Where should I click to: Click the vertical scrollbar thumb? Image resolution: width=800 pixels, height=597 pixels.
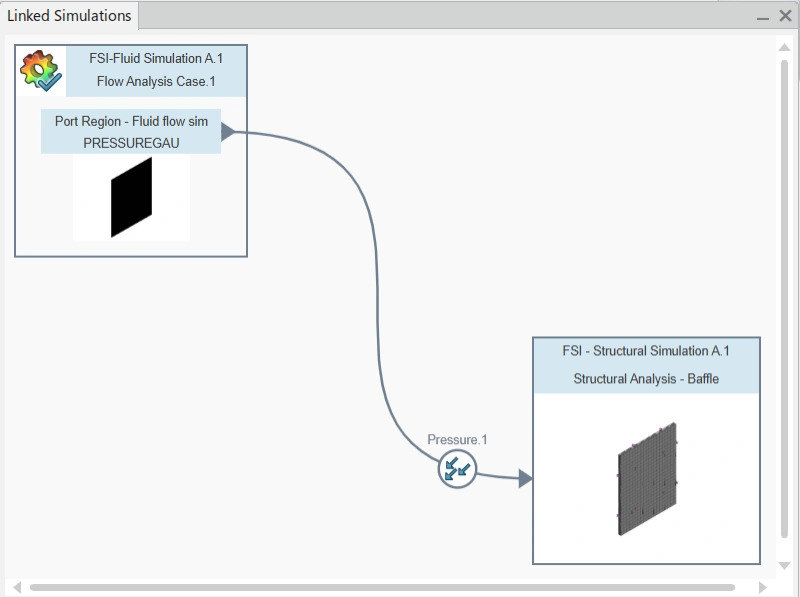tap(785, 299)
